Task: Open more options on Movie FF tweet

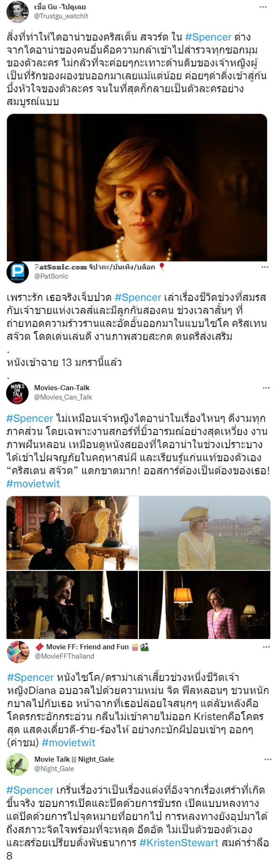Action: click(266, 647)
